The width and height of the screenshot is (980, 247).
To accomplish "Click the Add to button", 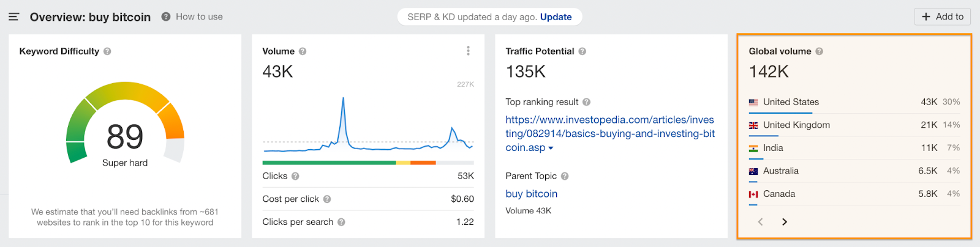I will [x=942, y=17].
